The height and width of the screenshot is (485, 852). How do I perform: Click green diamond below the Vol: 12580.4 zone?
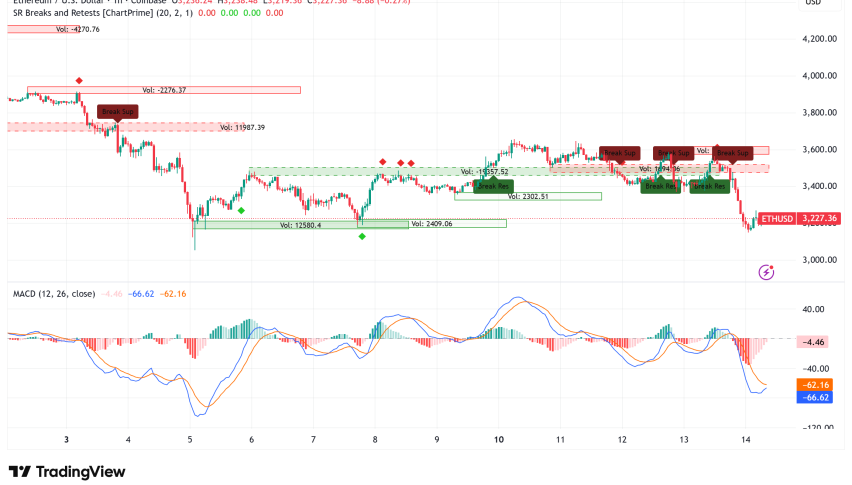click(x=362, y=236)
